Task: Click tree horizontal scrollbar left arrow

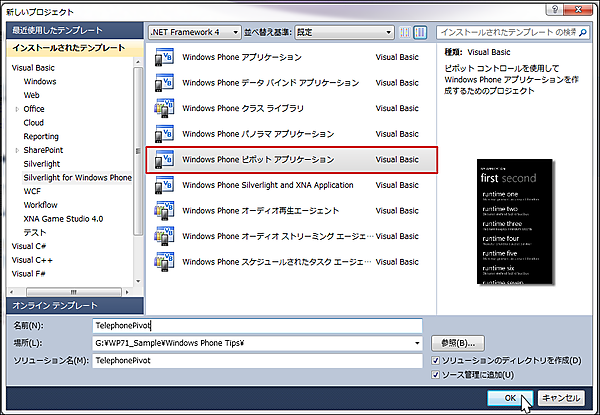Action: [x=11, y=292]
